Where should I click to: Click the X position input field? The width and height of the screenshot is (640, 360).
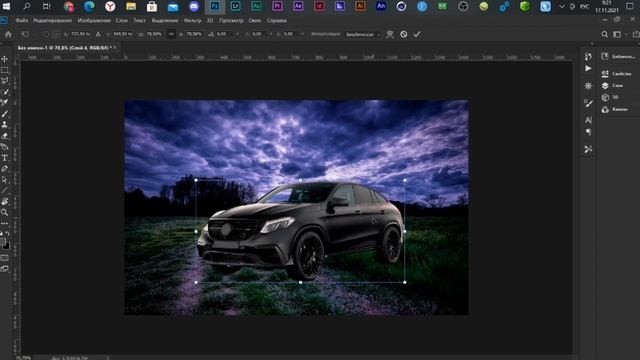(80, 34)
